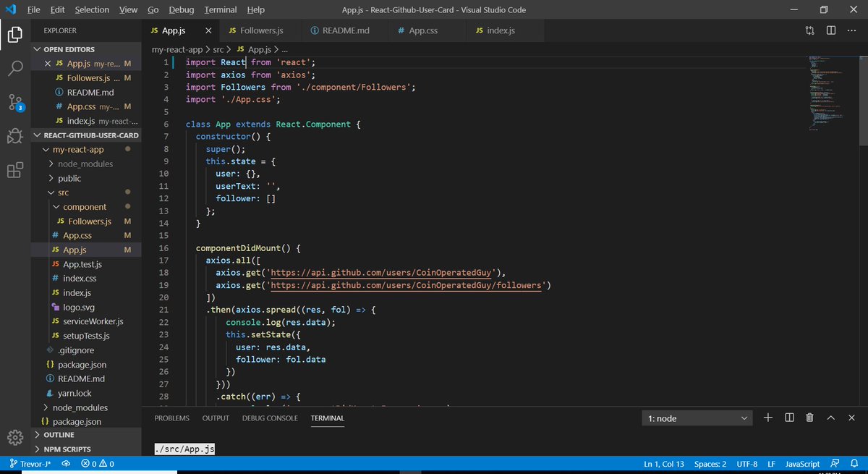Switch to the PROBLEMS panel tab
Screen dimensions: 868x474
(x=171, y=418)
